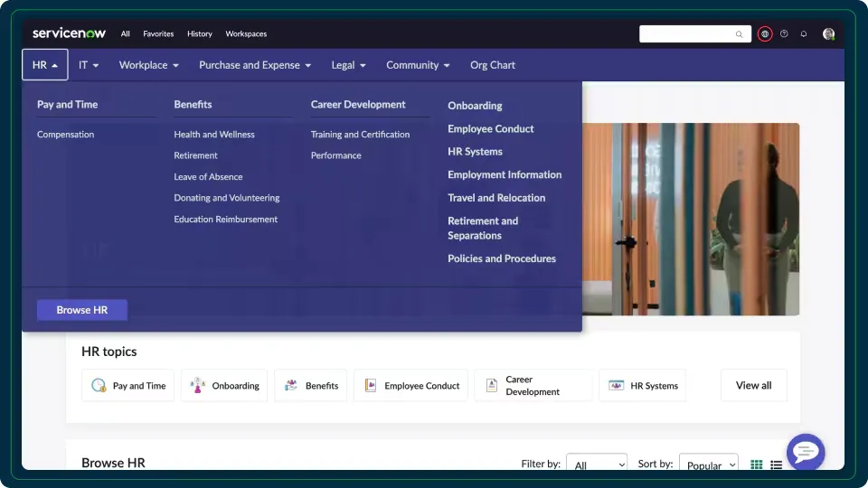The image size is (868, 488).
Task: Open the notifications bell
Action: click(x=804, y=34)
